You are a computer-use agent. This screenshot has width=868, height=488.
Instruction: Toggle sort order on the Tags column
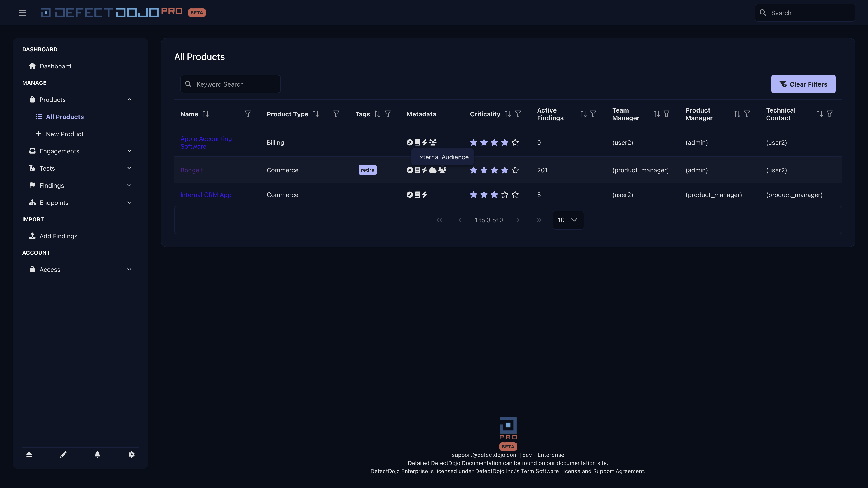377,114
